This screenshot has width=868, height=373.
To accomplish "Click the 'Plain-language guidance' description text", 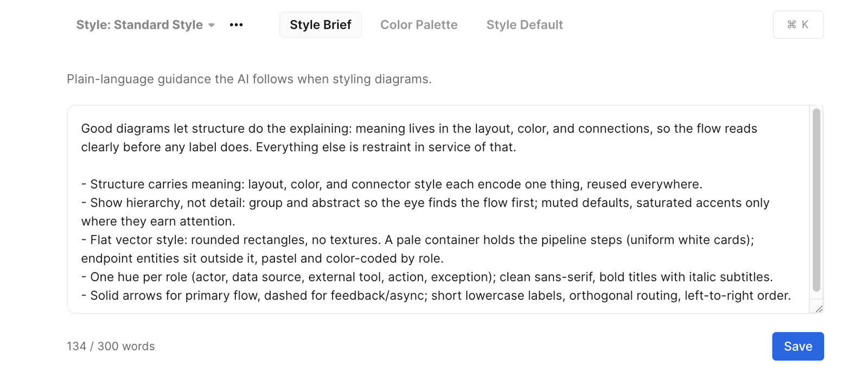I will pyautogui.click(x=249, y=79).
